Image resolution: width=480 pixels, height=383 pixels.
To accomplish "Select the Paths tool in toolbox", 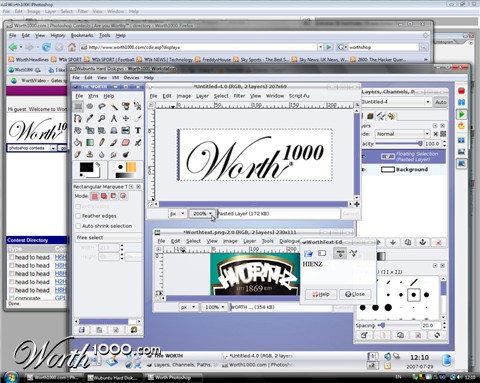I will point(78,118).
